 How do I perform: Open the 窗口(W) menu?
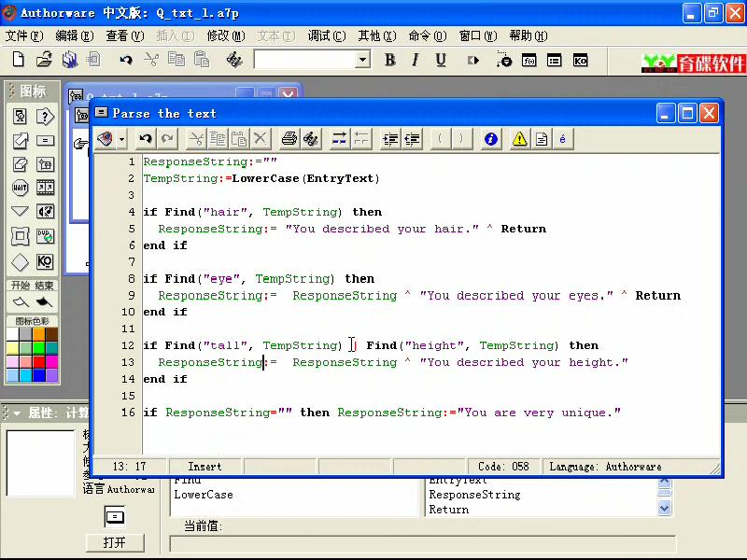(478, 35)
